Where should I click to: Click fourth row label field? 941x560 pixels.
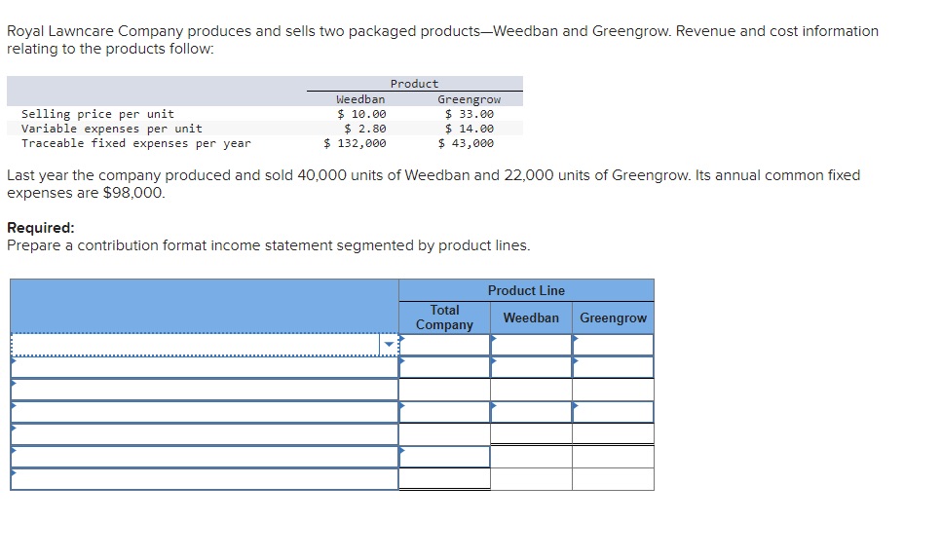[x=205, y=412]
